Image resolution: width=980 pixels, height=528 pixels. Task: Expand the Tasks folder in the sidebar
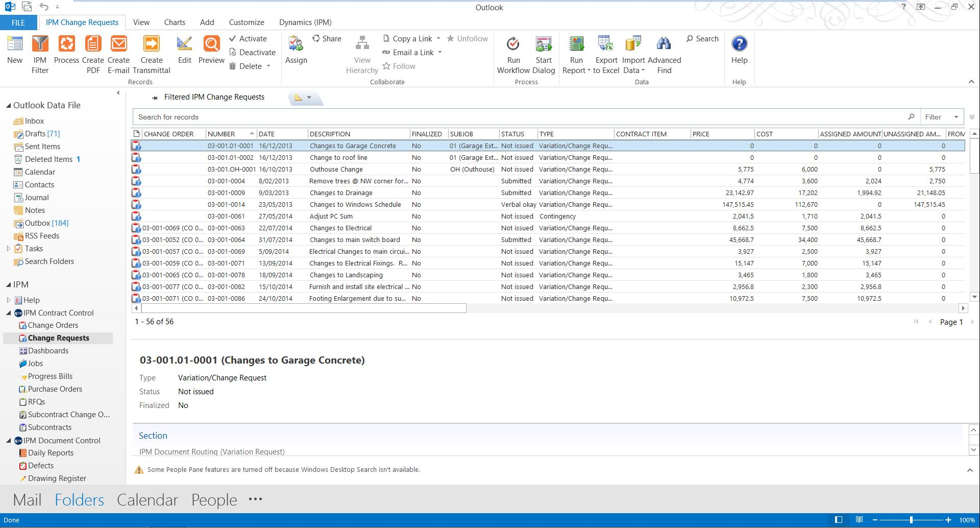tap(8, 249)
